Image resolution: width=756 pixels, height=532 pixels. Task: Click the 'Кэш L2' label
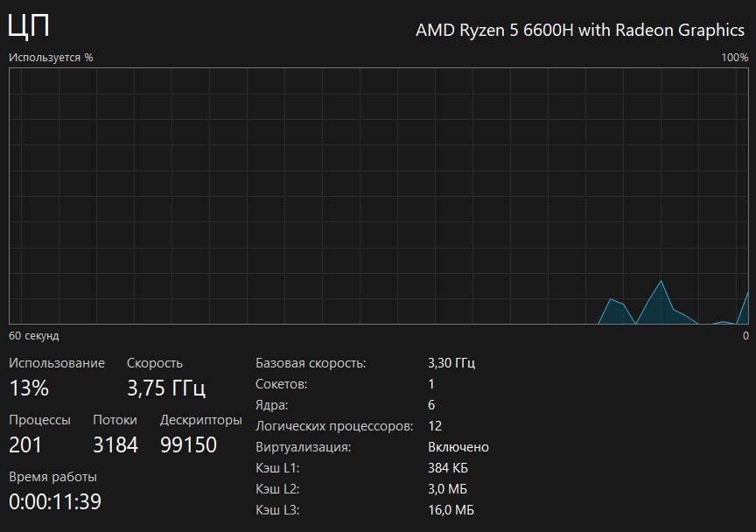tap(277, 489)
